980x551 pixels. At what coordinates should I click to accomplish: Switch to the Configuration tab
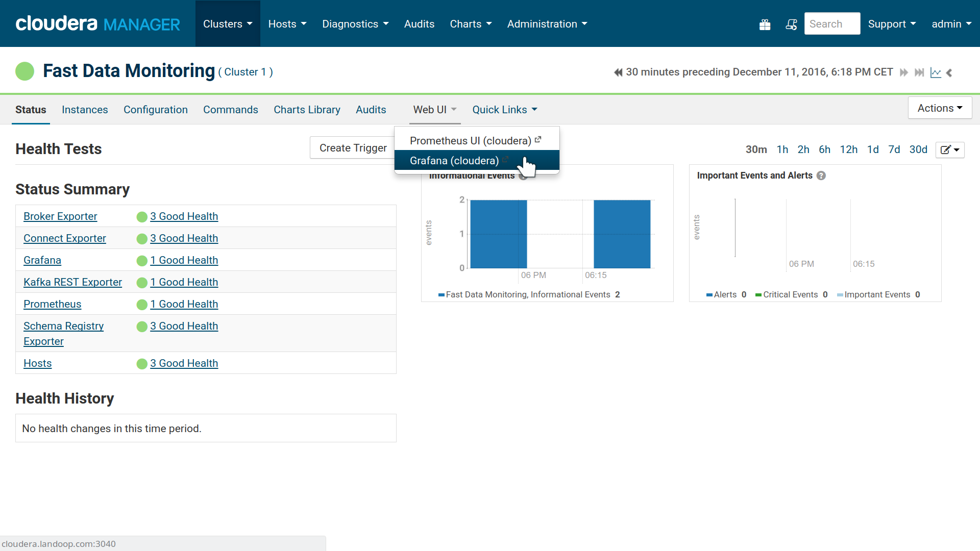click(x=156, y=110)
